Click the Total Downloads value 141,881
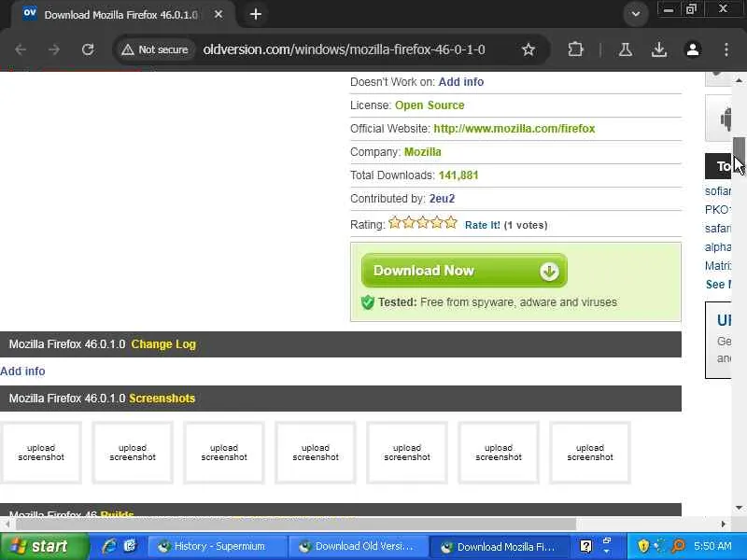The width and height of the screenshot is (747, 560). tap(458, 175)
